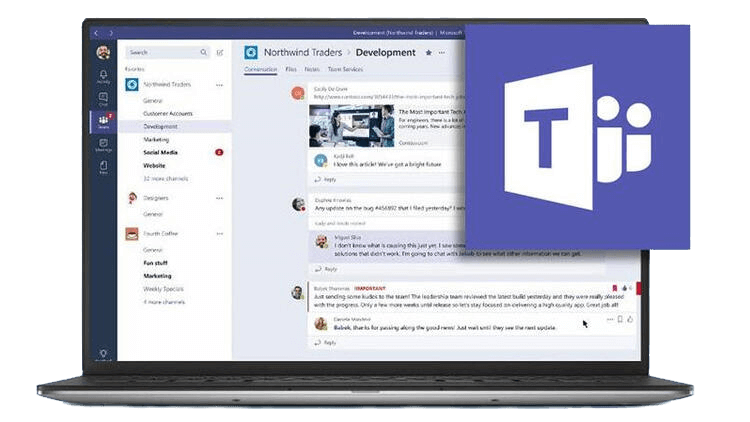Click the Babek mention in Carole's reply

click(x=342, y=328)
